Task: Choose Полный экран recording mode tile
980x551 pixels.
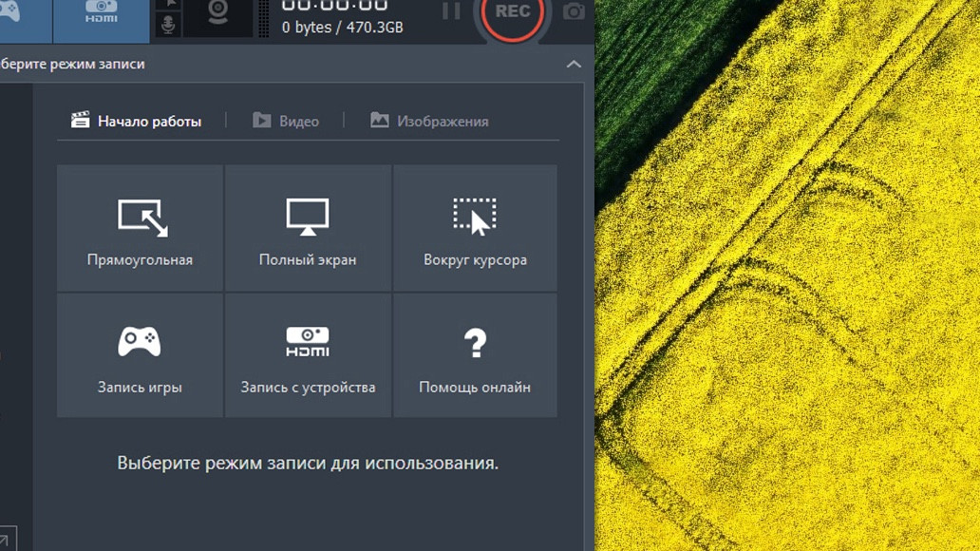Action: point(308,228)
